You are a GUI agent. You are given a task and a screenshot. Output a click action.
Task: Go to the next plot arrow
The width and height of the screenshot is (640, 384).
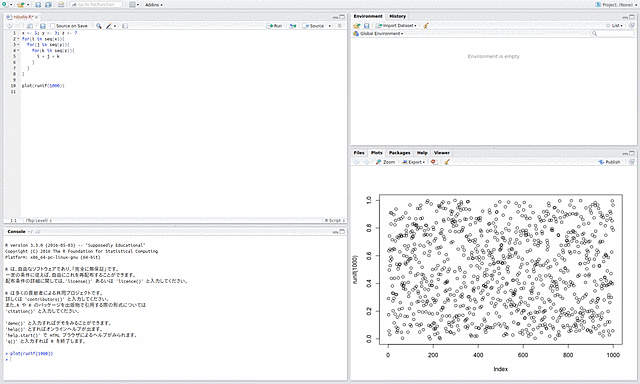pyautogui.click(x=366, y=162)
